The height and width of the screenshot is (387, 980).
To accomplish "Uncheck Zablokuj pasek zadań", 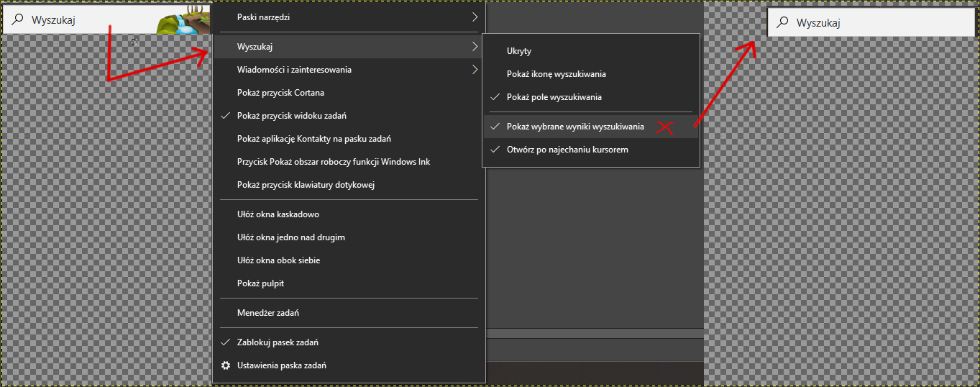I will pos(278,342).
